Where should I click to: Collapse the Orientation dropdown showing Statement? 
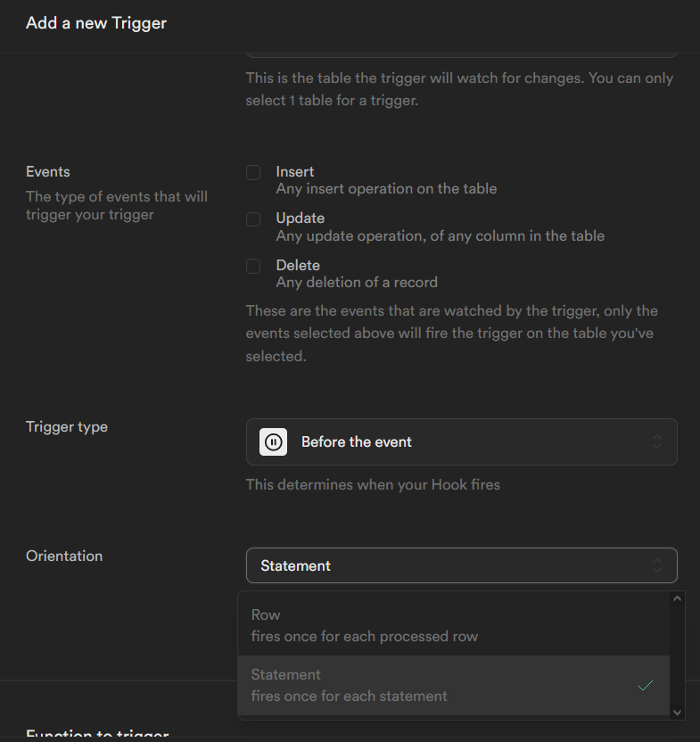[461, 565]
